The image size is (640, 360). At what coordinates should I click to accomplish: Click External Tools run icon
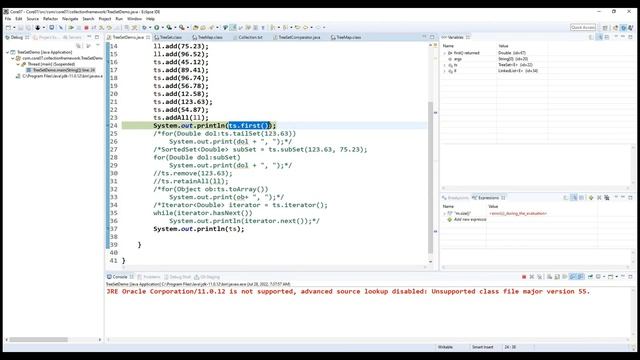[x=181, y=27]
